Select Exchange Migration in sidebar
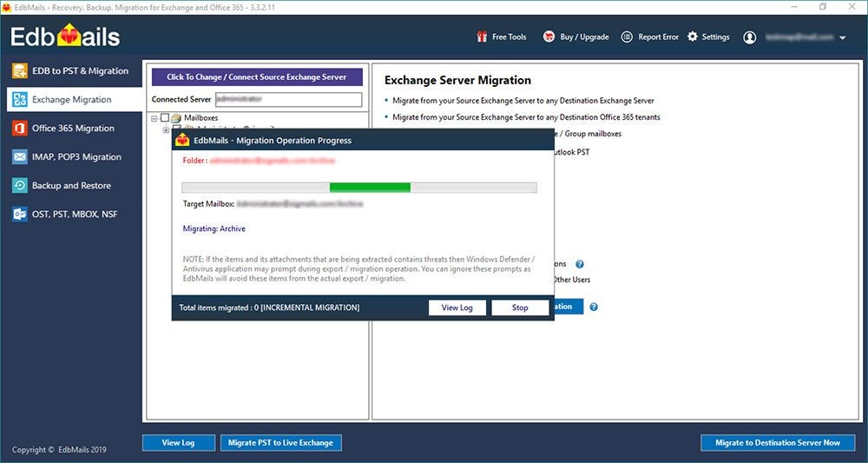The height and width of the screenshot is (463, 868). [75, 100]
